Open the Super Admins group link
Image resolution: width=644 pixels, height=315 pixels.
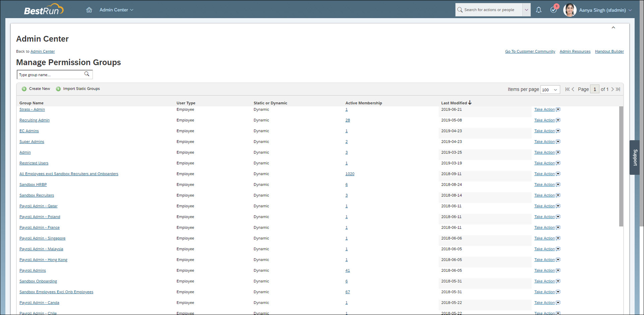(32, 142)
